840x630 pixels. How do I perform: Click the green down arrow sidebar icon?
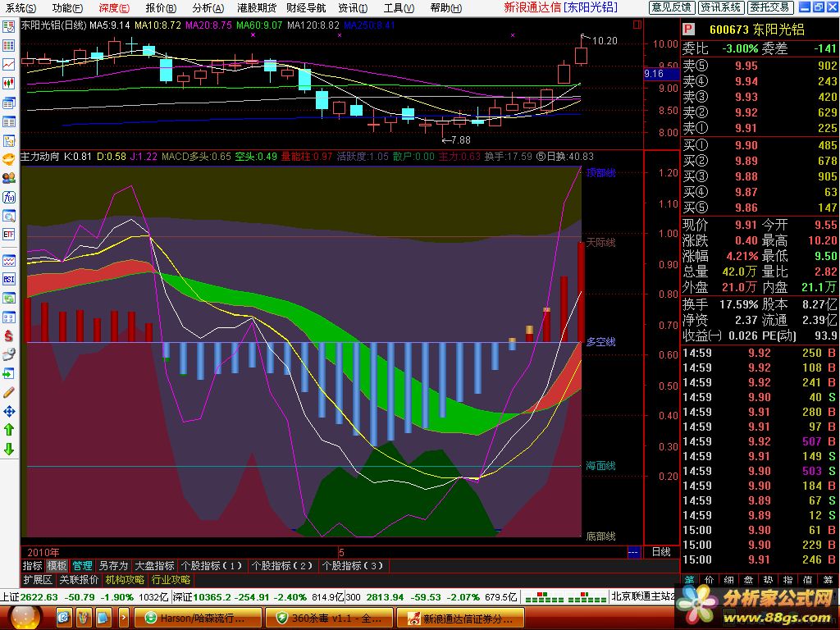8,449
